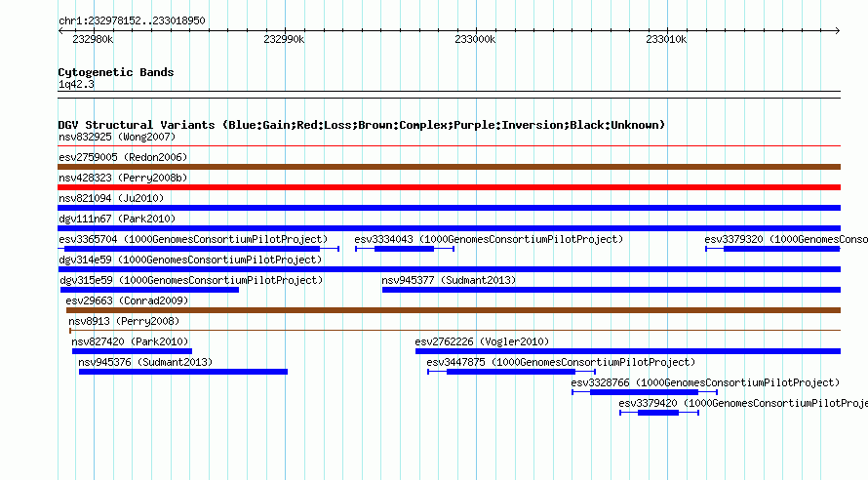Click the blue bar under esv2762226
The image size is (868, 480).
click(628, 351)
